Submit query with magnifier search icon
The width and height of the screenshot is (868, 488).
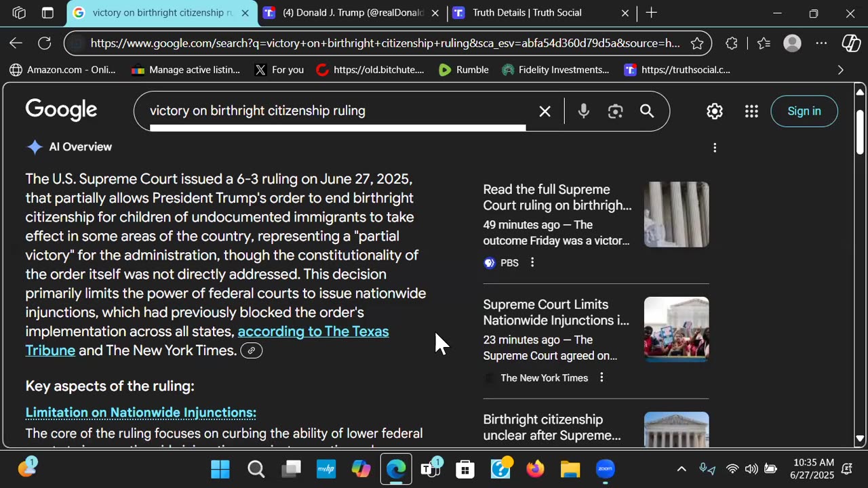tap(647, 111)
